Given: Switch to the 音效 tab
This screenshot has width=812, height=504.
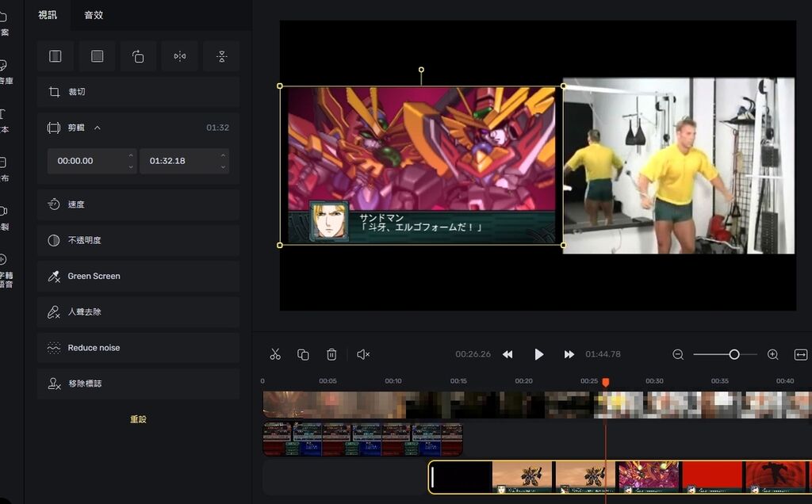Looking at the screenshot, I should pyautogui.click(x=94, y=15).
